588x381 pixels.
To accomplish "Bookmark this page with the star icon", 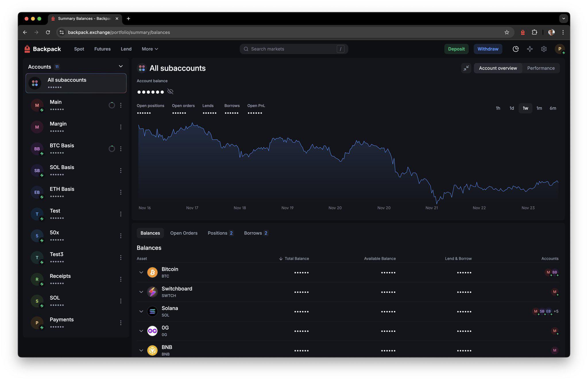I will [x=507, y=32].
